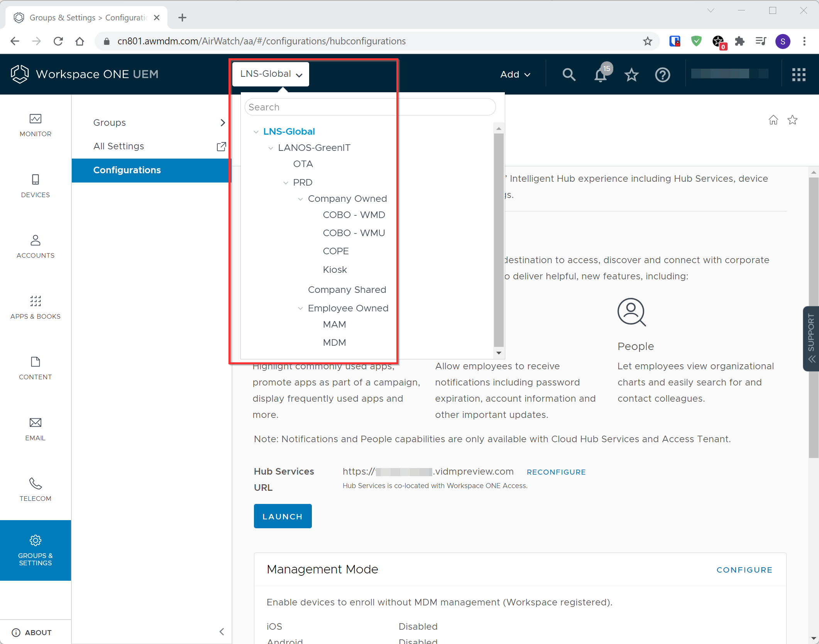The image size is (819, 644).
Task: Select COPE organization group
Action: coord(335,251)
